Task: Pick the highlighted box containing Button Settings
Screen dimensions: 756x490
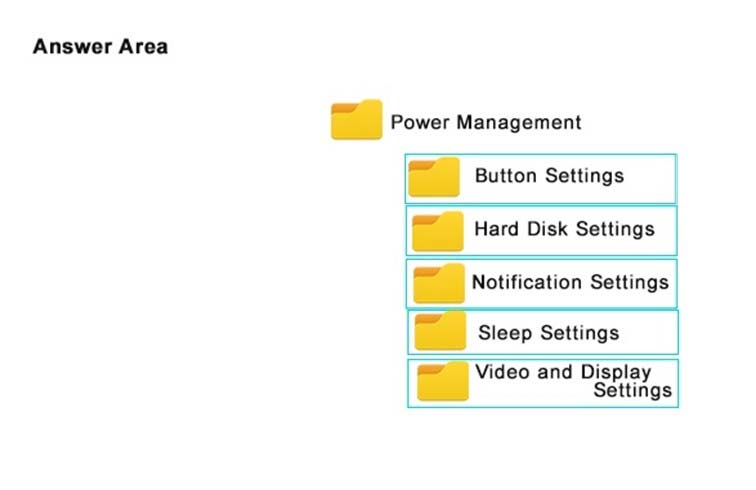Action: 541,179
